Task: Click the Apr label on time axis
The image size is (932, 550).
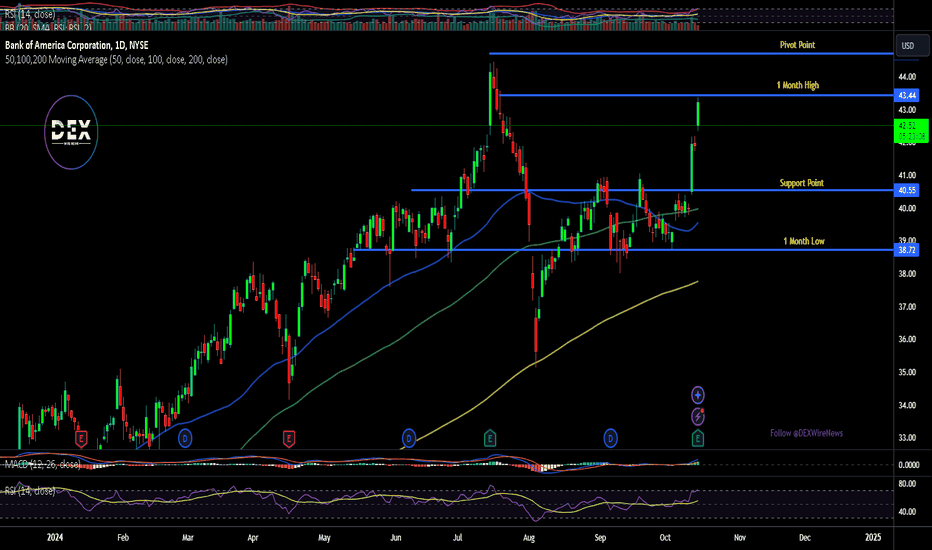Action: pyautogui.click(x=253, y=538)
